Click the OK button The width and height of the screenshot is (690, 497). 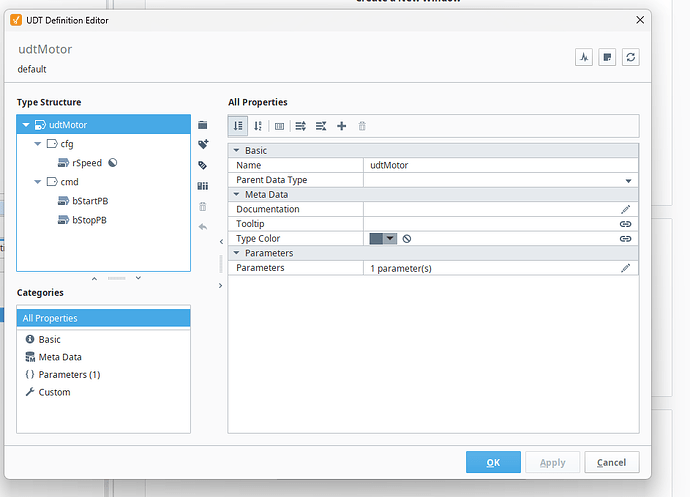[x=493, y=462]
